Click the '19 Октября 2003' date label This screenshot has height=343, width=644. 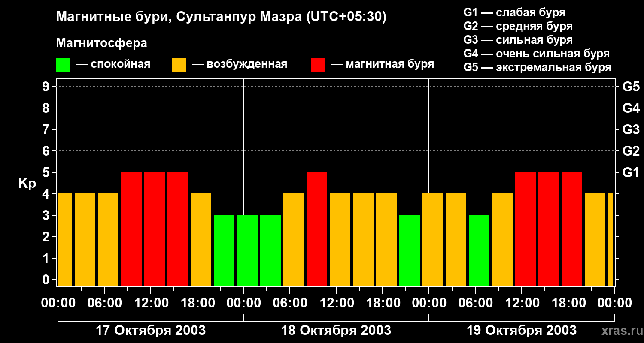click(521, 331)
